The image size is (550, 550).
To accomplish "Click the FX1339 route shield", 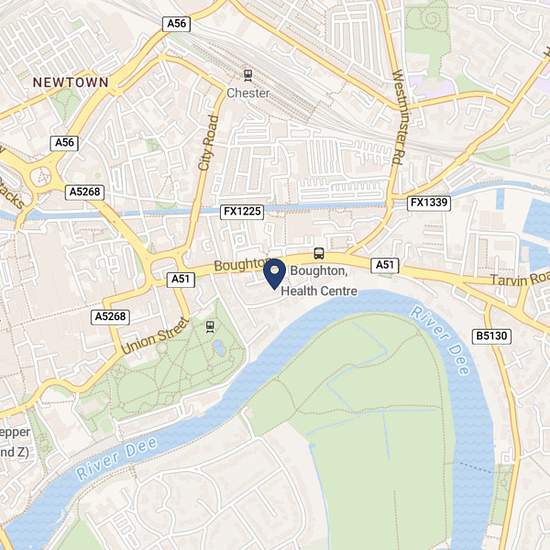I will tap(429, 203).
